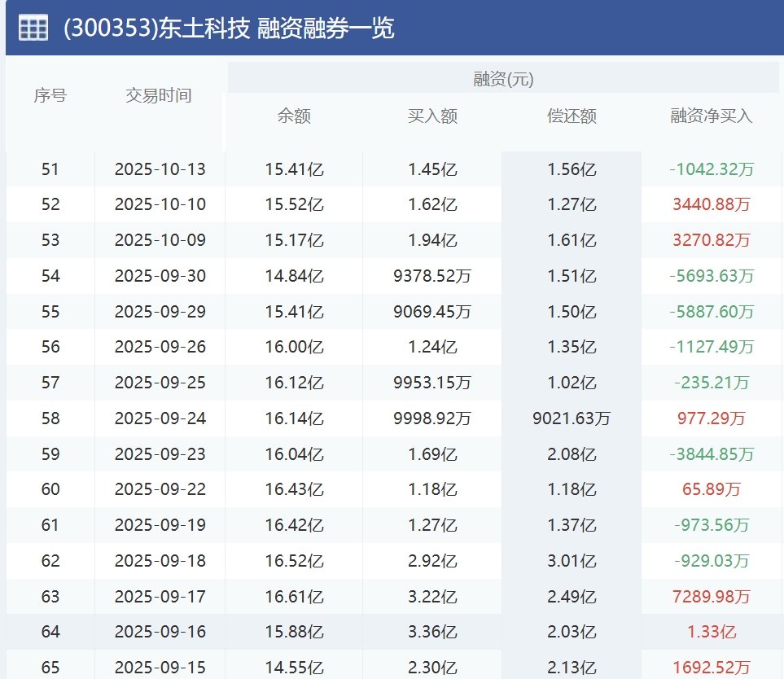The height and width of the screenshot is (679, 784).
Task: Click buy amount 3.22亿
Action: tap(432, 597)
